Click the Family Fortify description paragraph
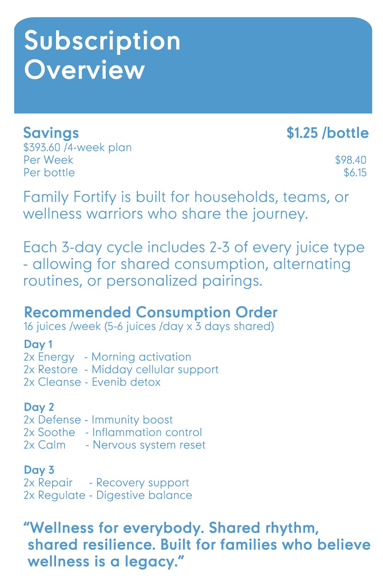 point(186,205)
